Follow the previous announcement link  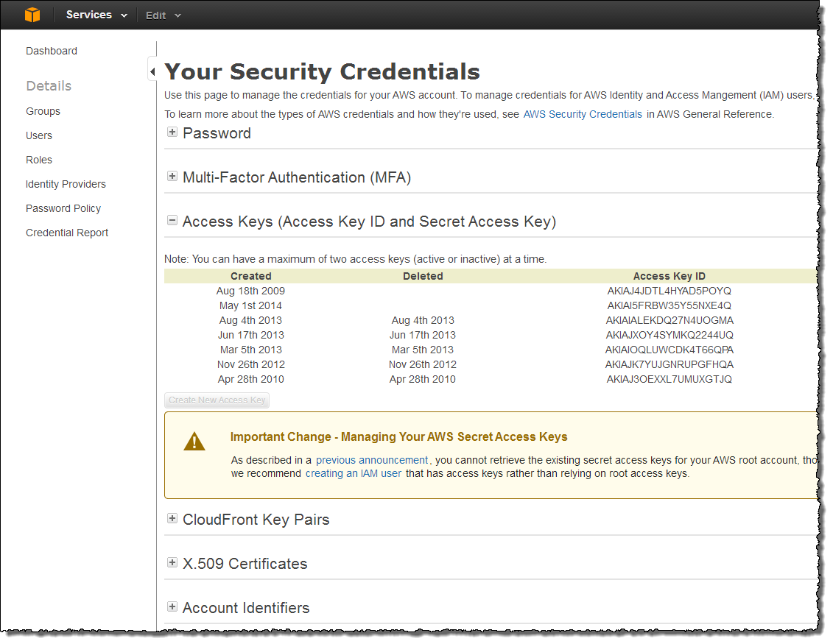point(372,460)
